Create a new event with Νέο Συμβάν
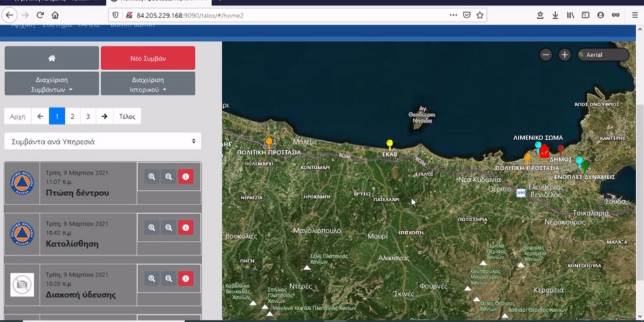This screenshot has width=644, height=322. click(x=148, y=58)
